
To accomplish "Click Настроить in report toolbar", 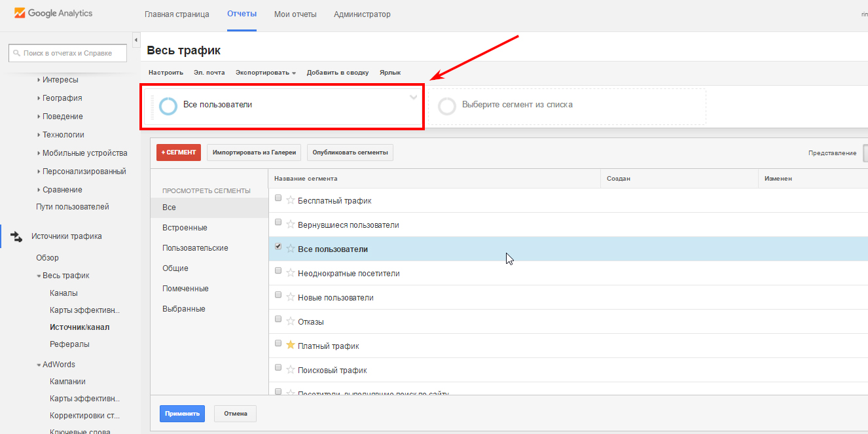I will point(166,73).
